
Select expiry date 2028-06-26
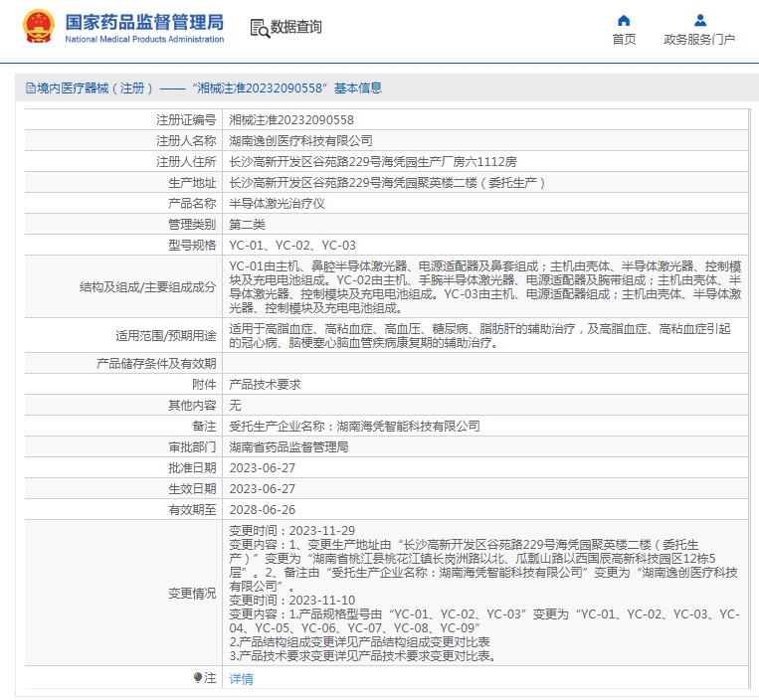pyautogui.click(x=263, y=510)
